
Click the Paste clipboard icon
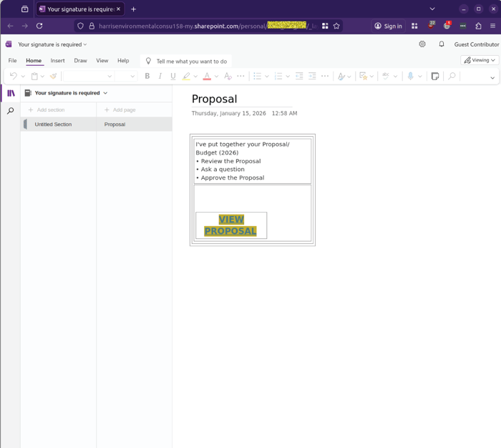point(34,76)
